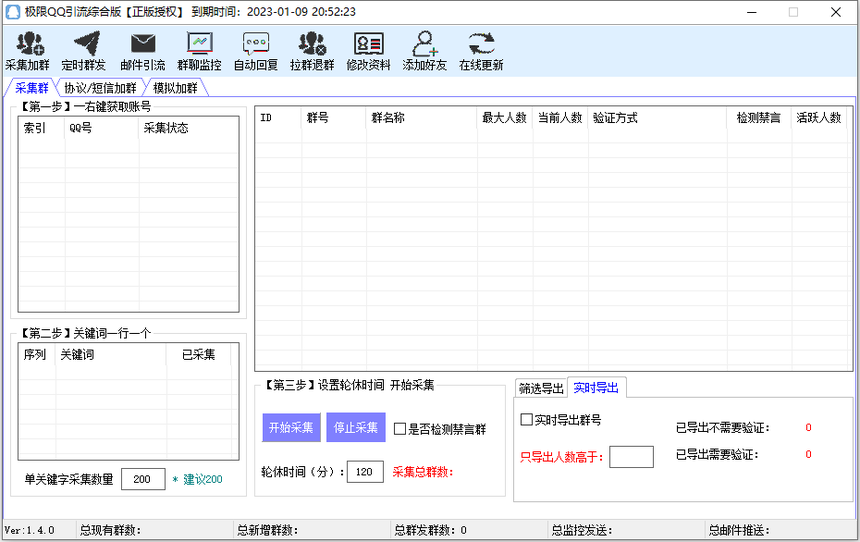Switch to the 模拟加群 tab
The height and width of the screenshot is (542, 860).
[175, 88]
